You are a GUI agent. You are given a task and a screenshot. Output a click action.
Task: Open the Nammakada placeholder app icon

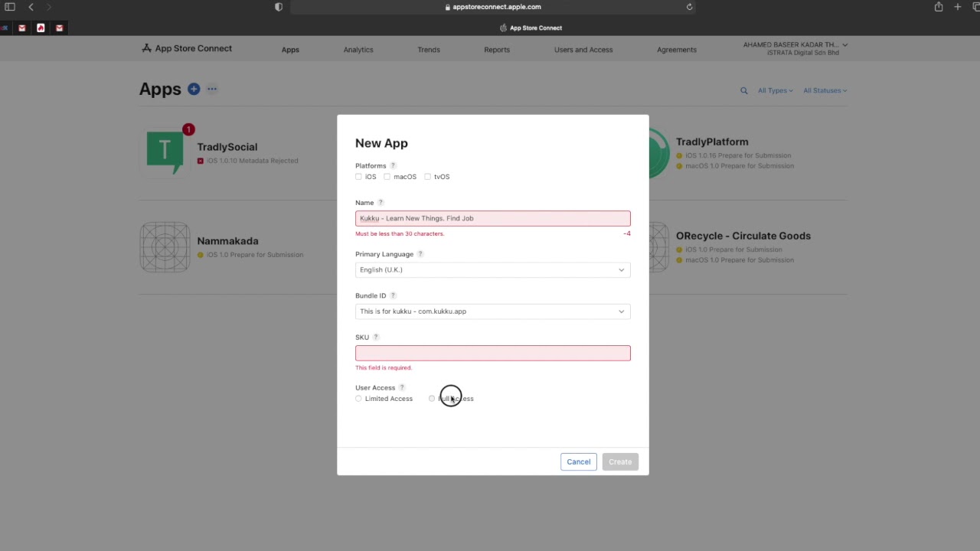click(165, 246)
